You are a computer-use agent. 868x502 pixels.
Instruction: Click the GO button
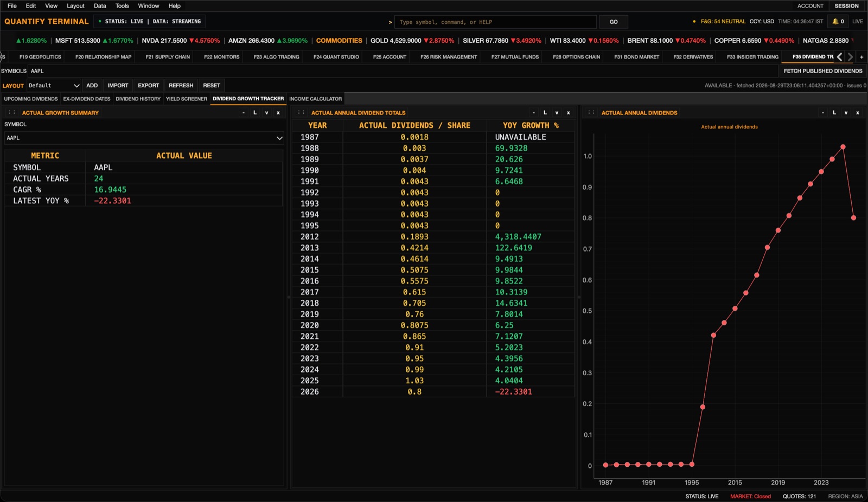tap(614, 22)
